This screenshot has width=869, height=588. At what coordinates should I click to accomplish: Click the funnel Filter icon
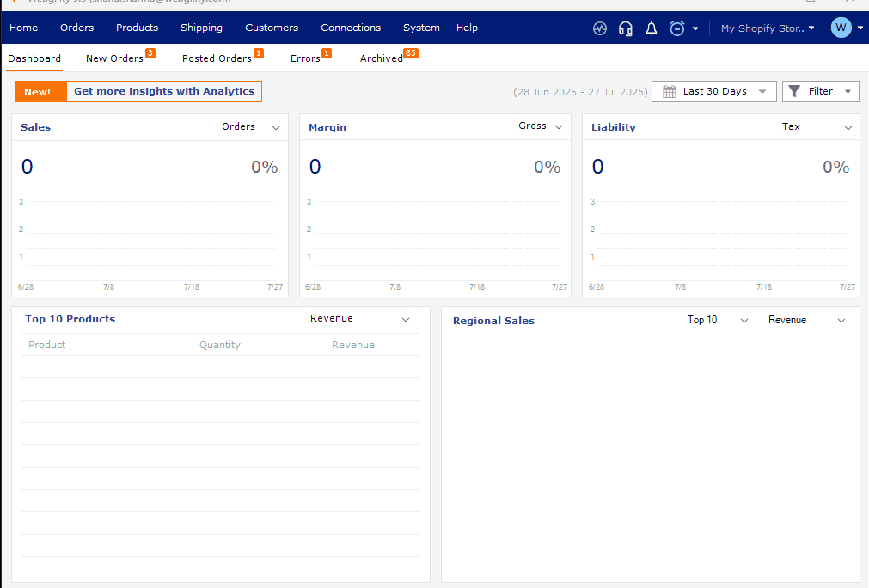[x=795, y=91]
